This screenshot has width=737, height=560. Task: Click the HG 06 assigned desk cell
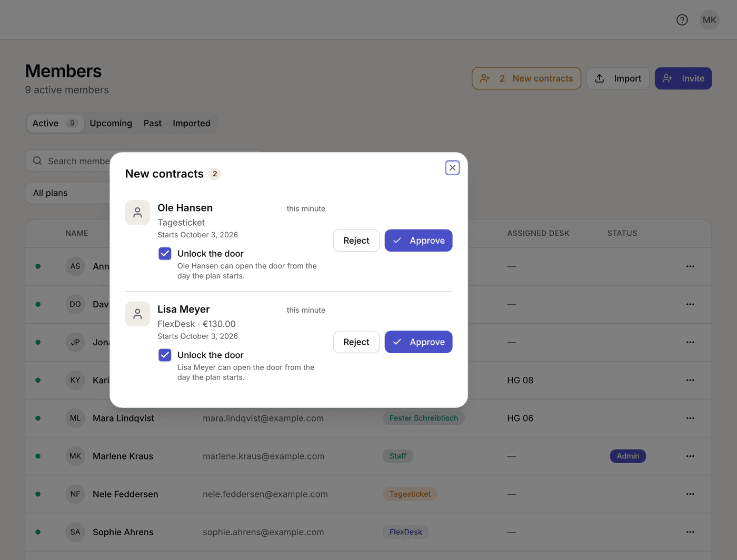tap(520, 418)
